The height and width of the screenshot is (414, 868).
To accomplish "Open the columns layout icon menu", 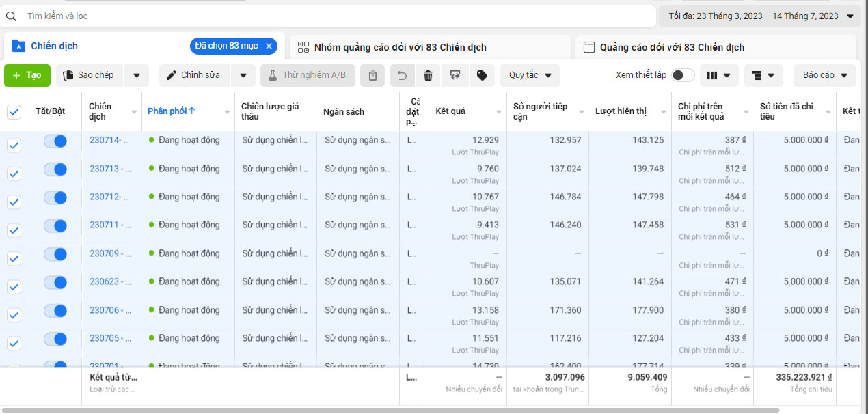I will click(x=719, y=75).
